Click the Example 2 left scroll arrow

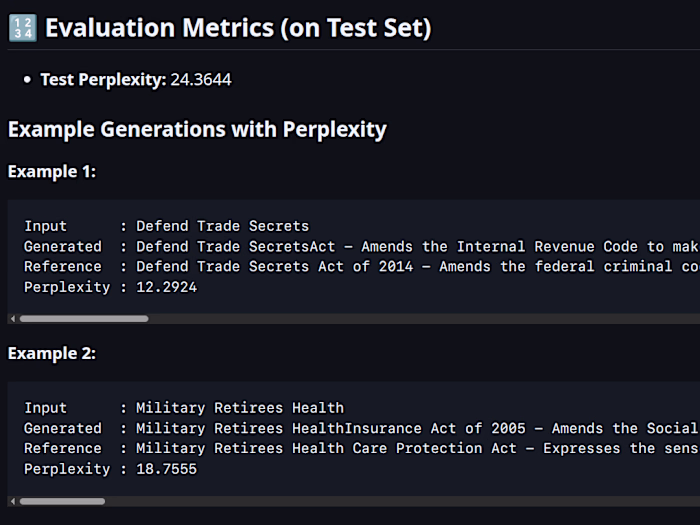12,501
